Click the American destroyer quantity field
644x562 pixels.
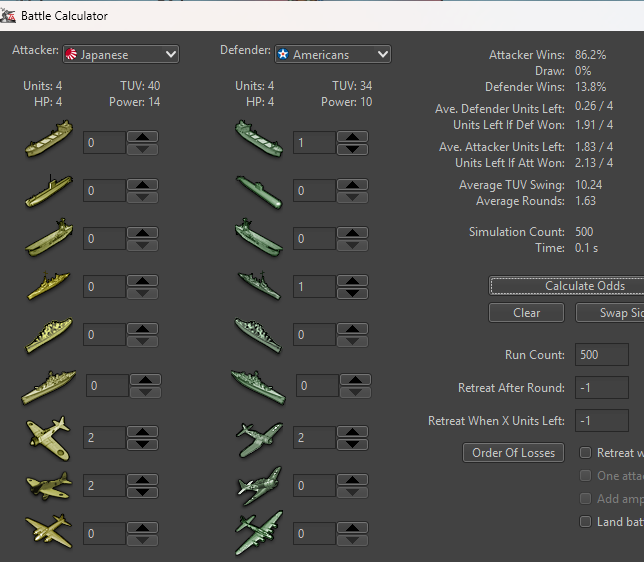coord(314,286)
